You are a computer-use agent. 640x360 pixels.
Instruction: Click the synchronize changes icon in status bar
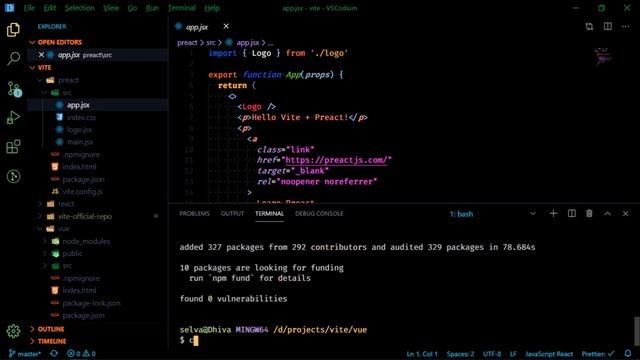point(54,353)
